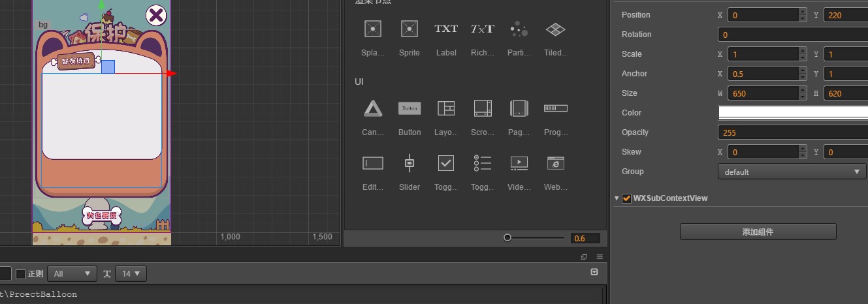Viewport: 868px width, 304px height.
Task: Click the 好友排行 button in the scene
Action: click(75, 62)
